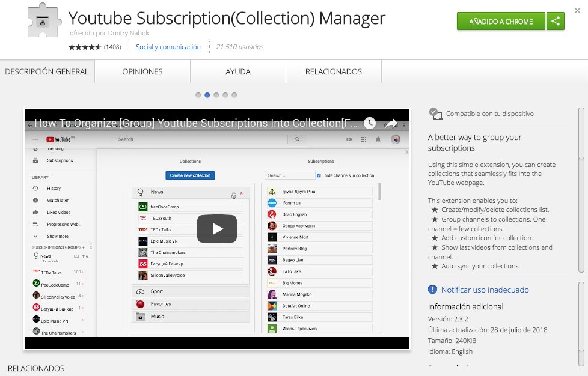
Task: Click the YouTube apps grid icon
Action: click(363, 139)
